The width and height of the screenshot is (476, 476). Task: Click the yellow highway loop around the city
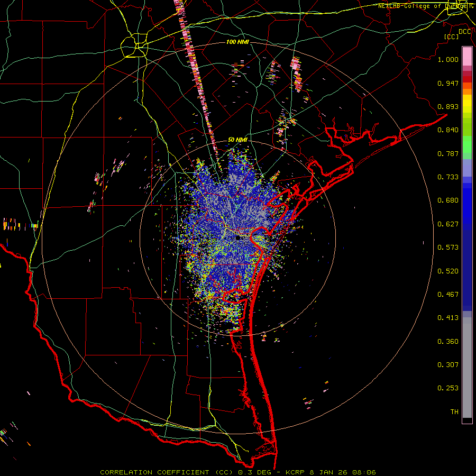point(134,45)
